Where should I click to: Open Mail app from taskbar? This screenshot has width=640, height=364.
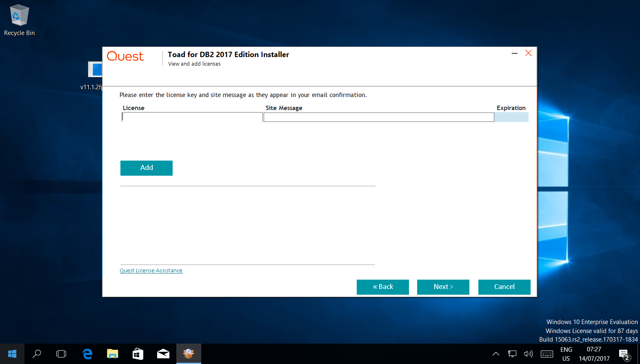click(163, 354)
